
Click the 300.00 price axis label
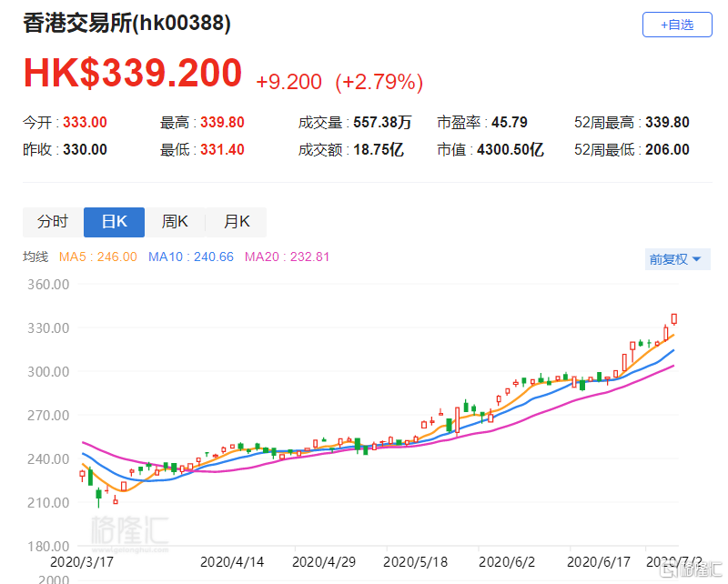[x=48, y=372]
